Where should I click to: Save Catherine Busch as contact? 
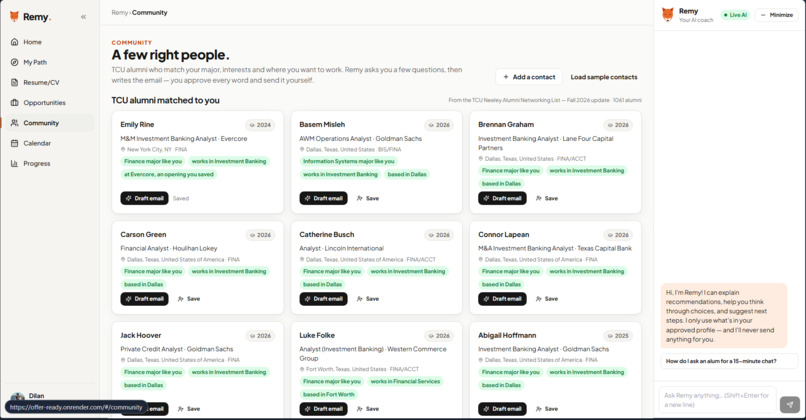(368, 299)
